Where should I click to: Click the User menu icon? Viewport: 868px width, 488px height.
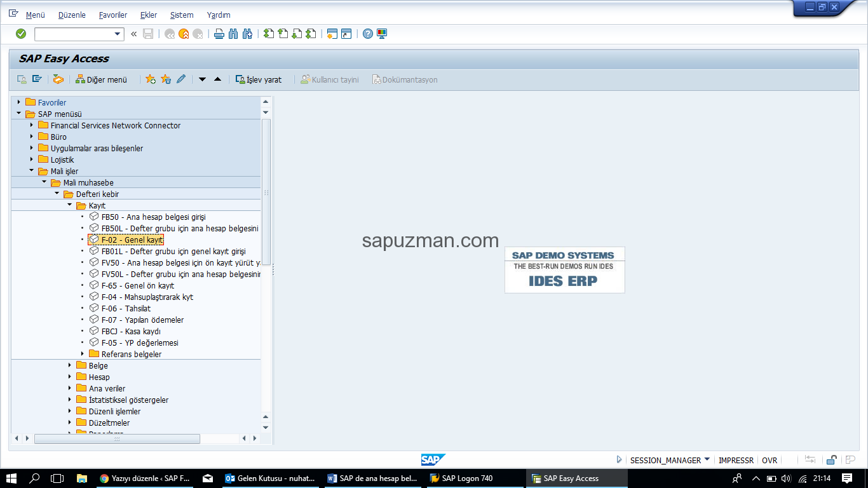click(x=22, y=79)
